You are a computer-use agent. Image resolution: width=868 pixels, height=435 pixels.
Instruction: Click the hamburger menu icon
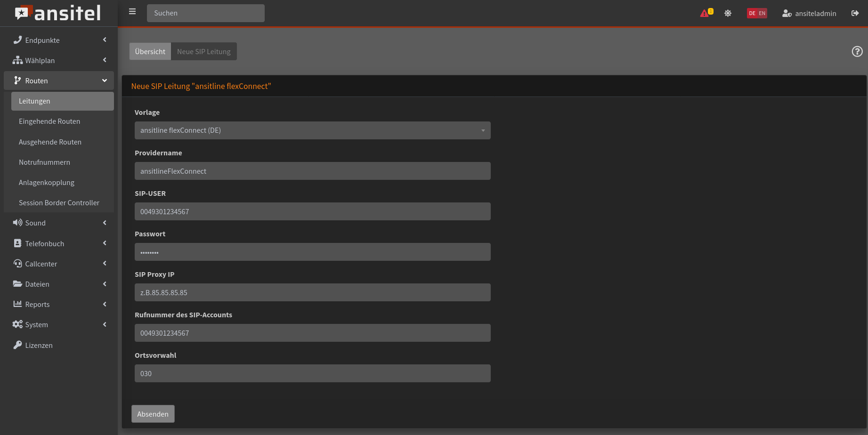pyautogui.click(x=132, y=12)
